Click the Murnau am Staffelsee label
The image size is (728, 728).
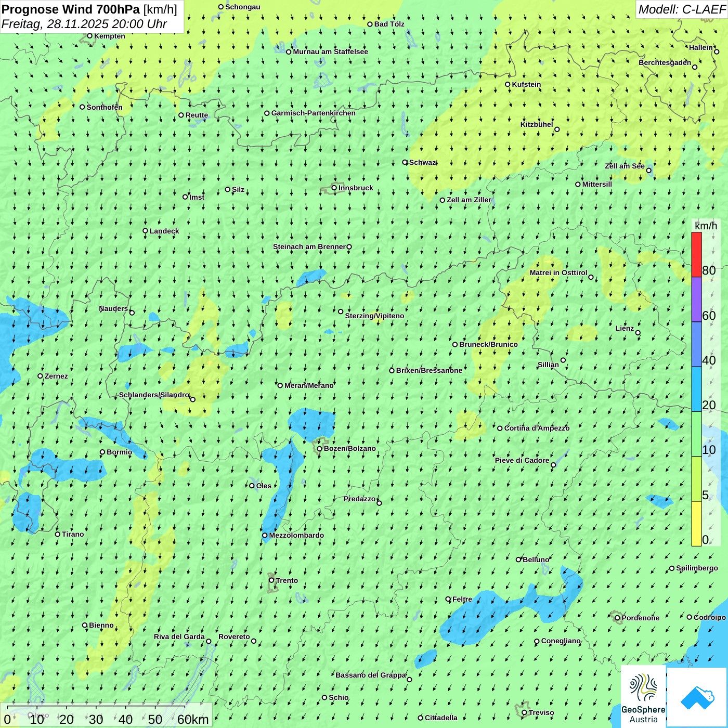[330, 51]
